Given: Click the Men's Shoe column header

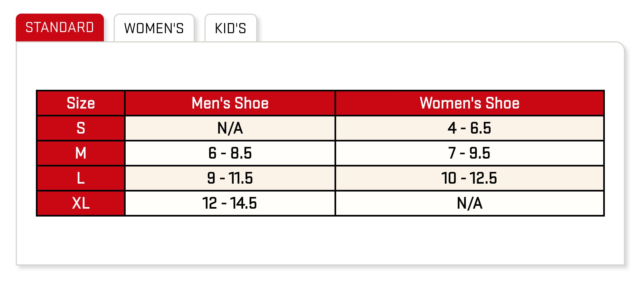Looking at the screenshot, I should tap(230, 103).
